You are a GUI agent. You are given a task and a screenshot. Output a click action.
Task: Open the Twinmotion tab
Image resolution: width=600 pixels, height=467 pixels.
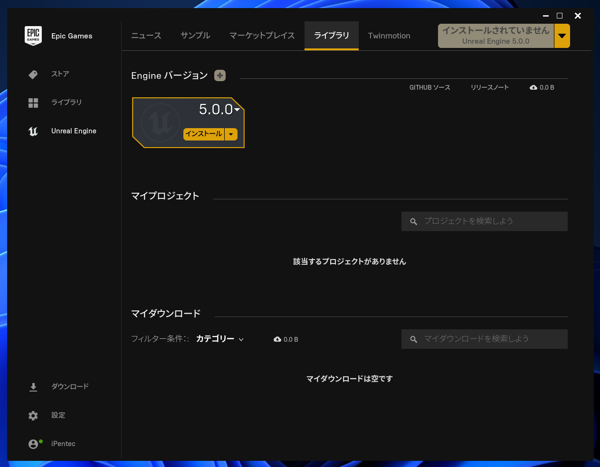(x=389, y=36)
